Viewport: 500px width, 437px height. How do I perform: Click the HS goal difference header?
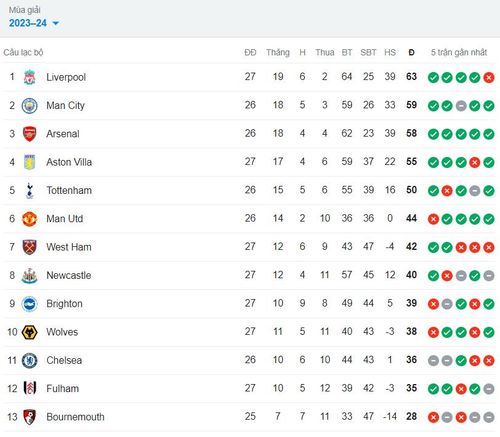(x=390, y=52)
